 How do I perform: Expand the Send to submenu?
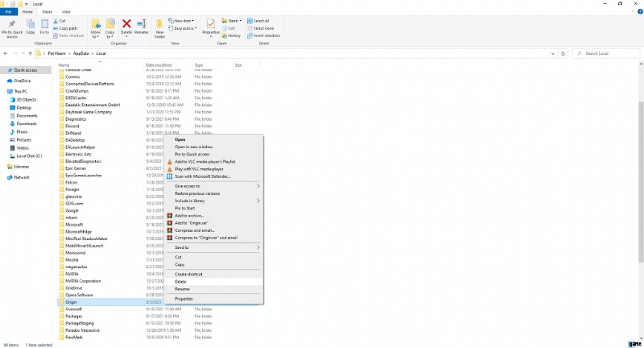(213, 248)
